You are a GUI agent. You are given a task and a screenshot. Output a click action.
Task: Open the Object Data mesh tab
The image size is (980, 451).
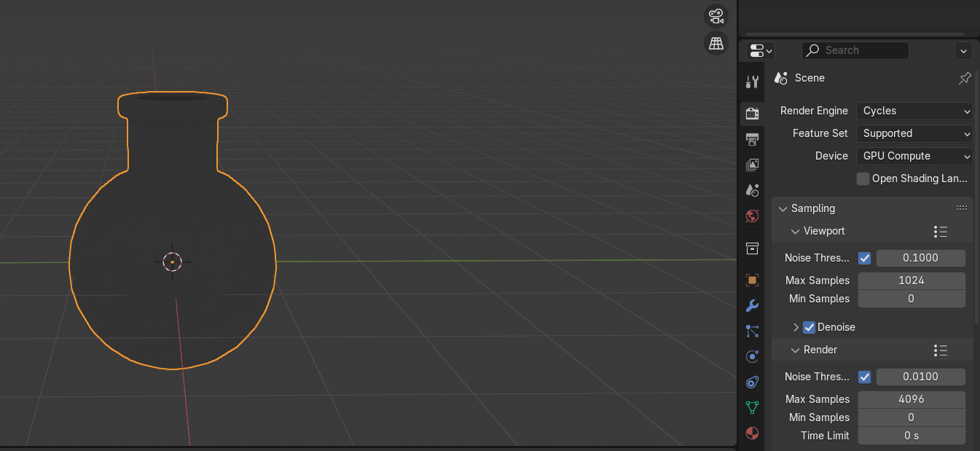pyautogui.click(x=753, y=407)
